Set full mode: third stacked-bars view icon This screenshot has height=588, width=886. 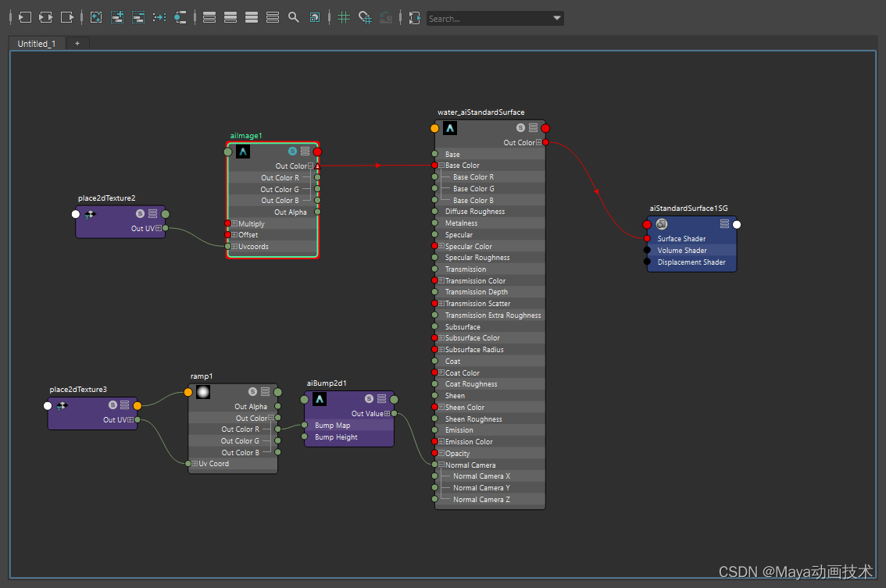click(x=252, y=17)
